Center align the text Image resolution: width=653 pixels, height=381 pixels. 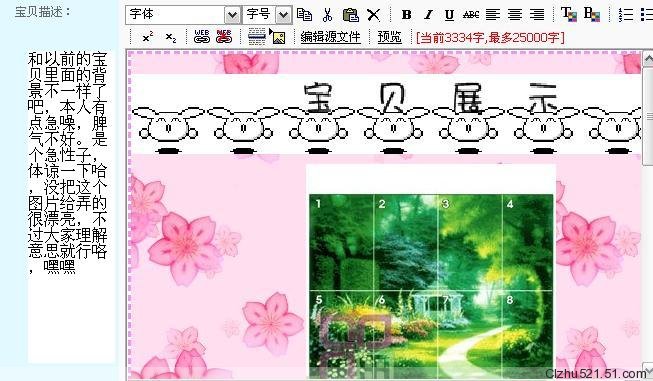(515, 15)
